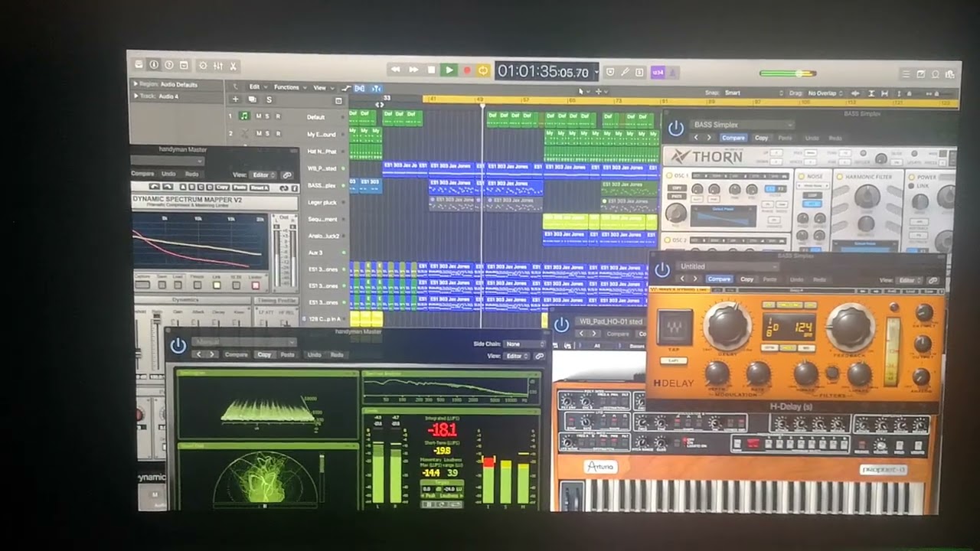Viewport: 980px width, 551px height.
Task: Open the View Editor dropdown in loudness meter plugin
Action: 517,356
